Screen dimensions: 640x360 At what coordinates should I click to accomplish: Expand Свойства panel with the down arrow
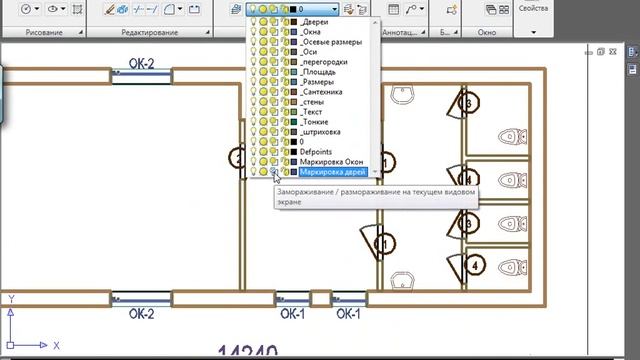pos(533,32)
